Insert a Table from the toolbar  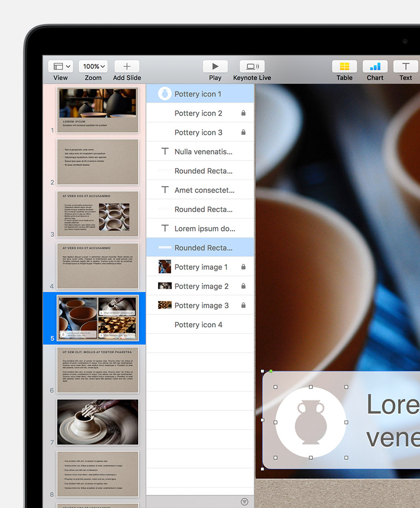344,67
